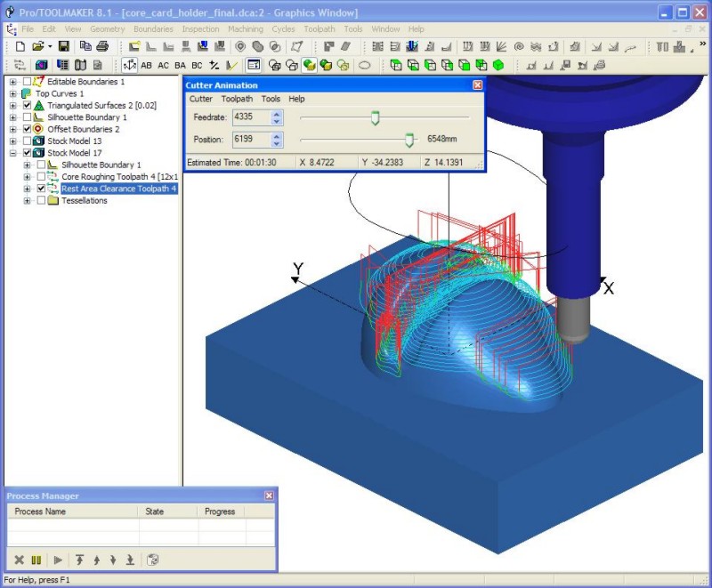
Task: Open the Toolpath menu in main menu bar
Action: pyautogui.click(x=320, y=29)
